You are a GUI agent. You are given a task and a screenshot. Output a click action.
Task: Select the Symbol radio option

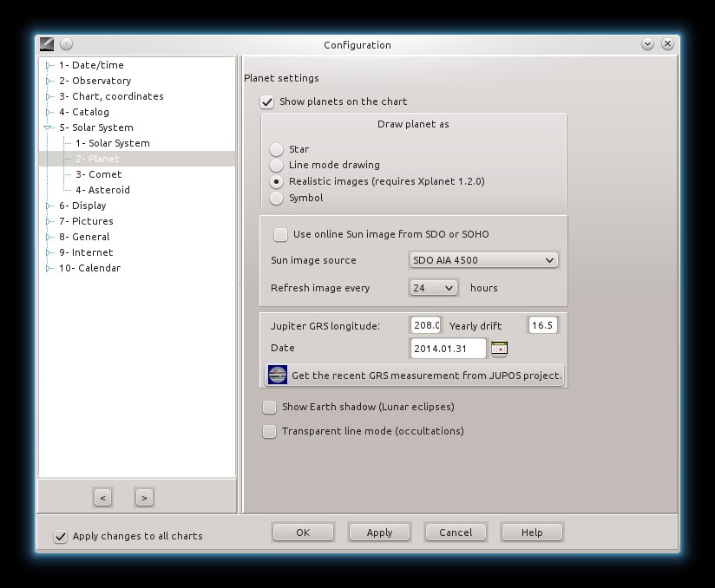[276, 198]
